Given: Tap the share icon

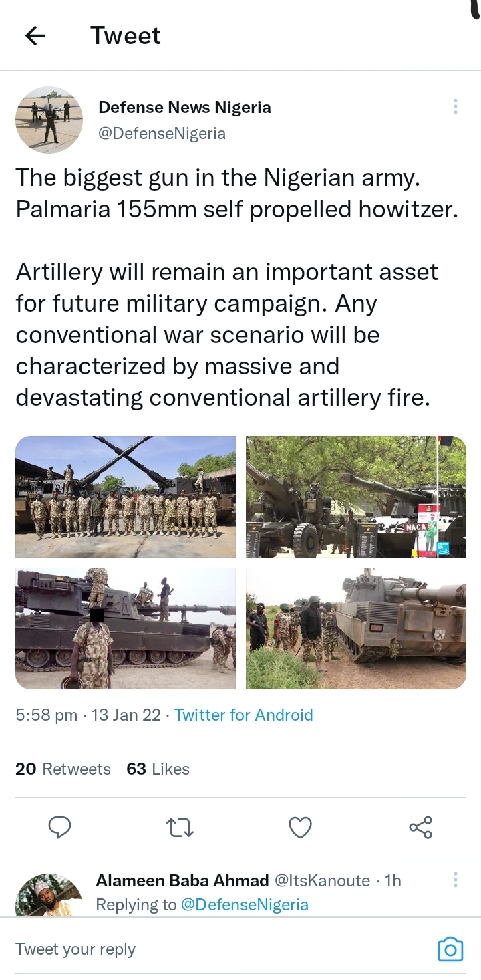Looking at the screenshot, I should [x=420, y=828].
